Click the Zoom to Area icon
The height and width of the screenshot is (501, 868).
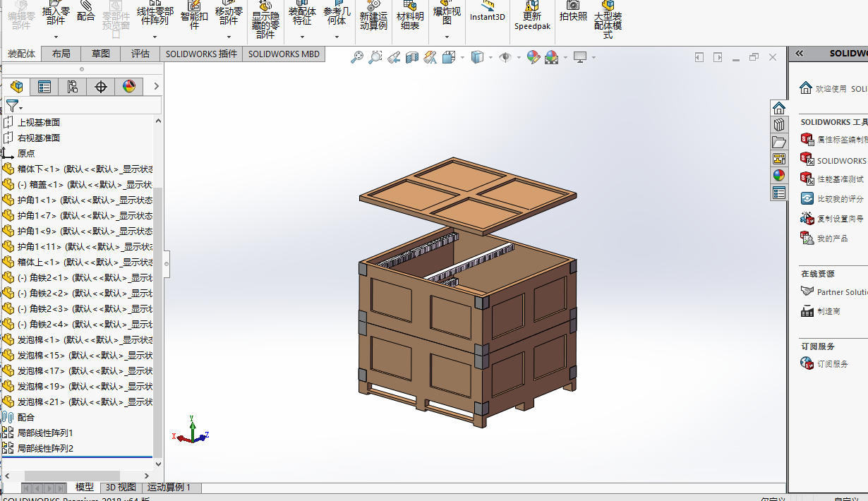[375, 57]
